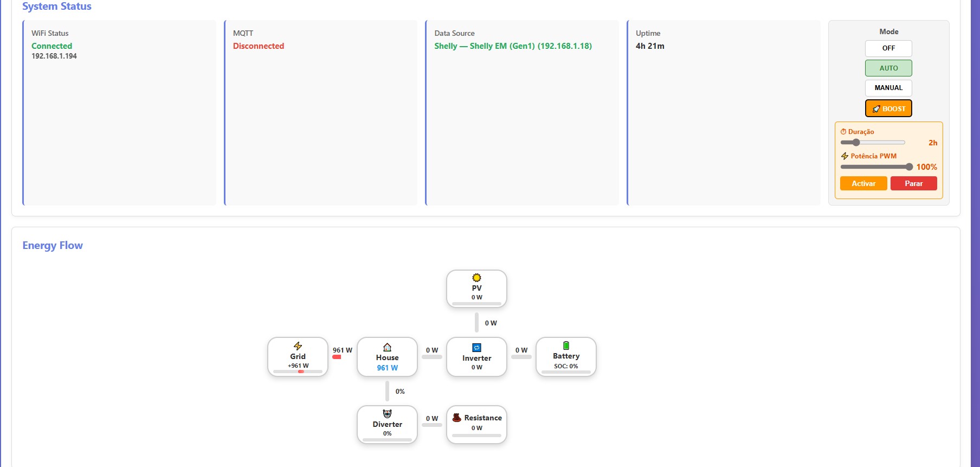Open the WiFi Status card
Screen dimensions: 980x467
coord(119,113)
